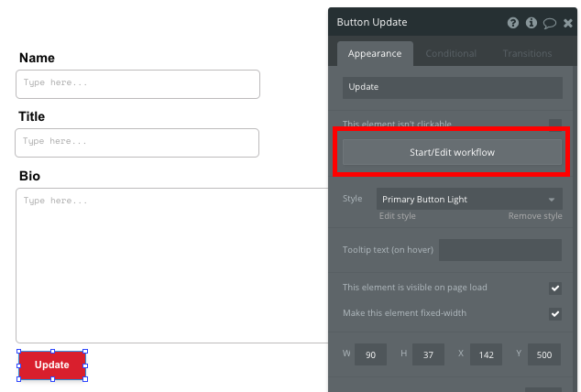Open the help question mark icon
The image size is (581, 392).
(513, 23)
